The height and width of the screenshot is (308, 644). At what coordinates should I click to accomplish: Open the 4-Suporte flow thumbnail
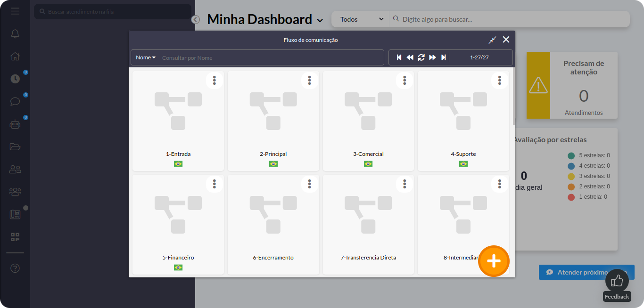pos(463,111)
